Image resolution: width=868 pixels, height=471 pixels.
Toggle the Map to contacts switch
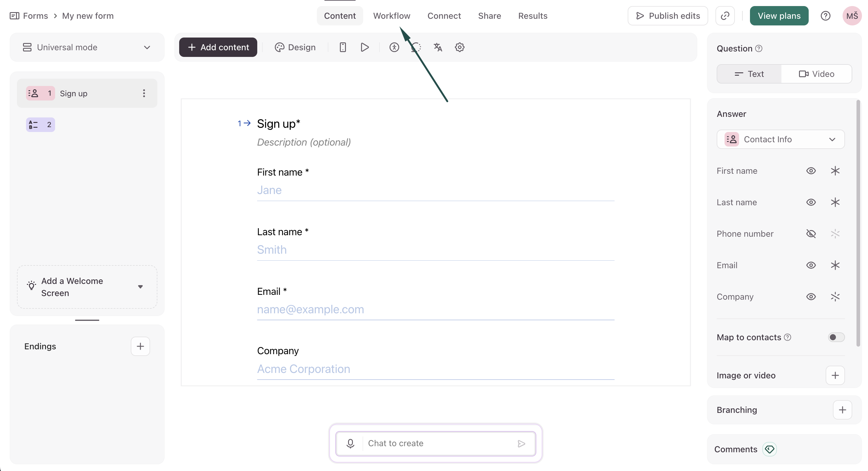836,337
